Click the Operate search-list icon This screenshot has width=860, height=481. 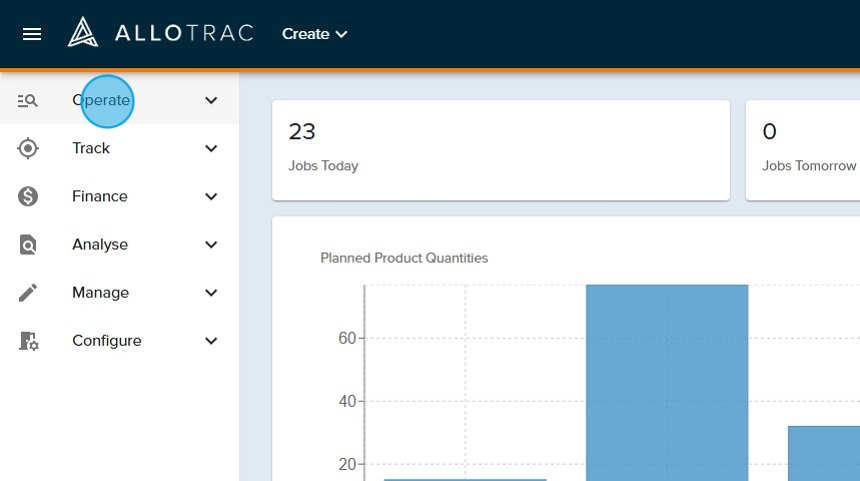[x=28, y=100]
